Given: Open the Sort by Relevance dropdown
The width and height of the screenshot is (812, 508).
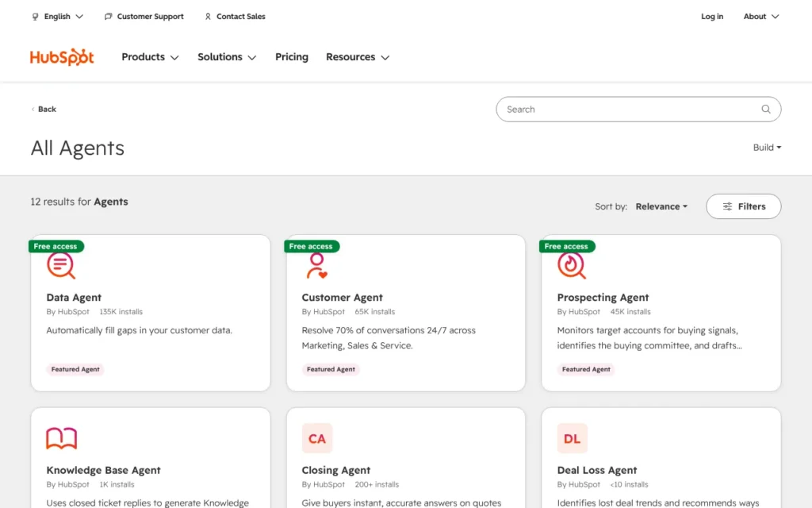Looking at the screenshot, I should tap(661, 206).
